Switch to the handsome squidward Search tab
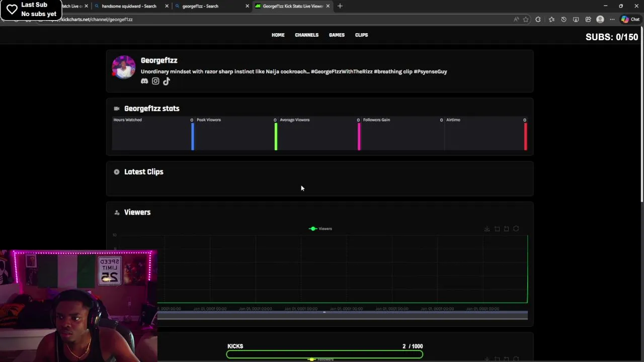 coord(129,6)
